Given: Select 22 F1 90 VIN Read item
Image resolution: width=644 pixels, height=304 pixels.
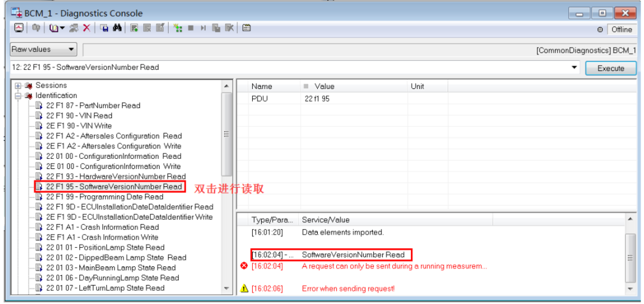Looking at the screenshot, I should tap(79, 116).
